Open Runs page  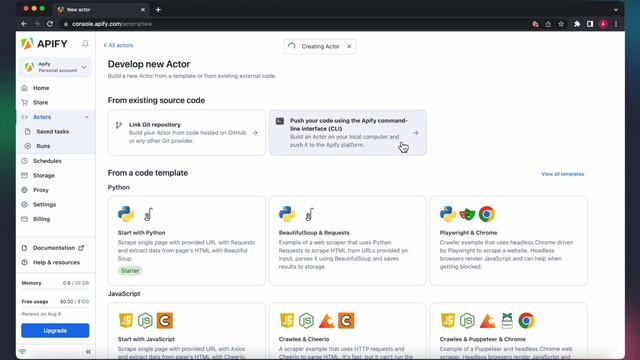(x=43, y=146)
